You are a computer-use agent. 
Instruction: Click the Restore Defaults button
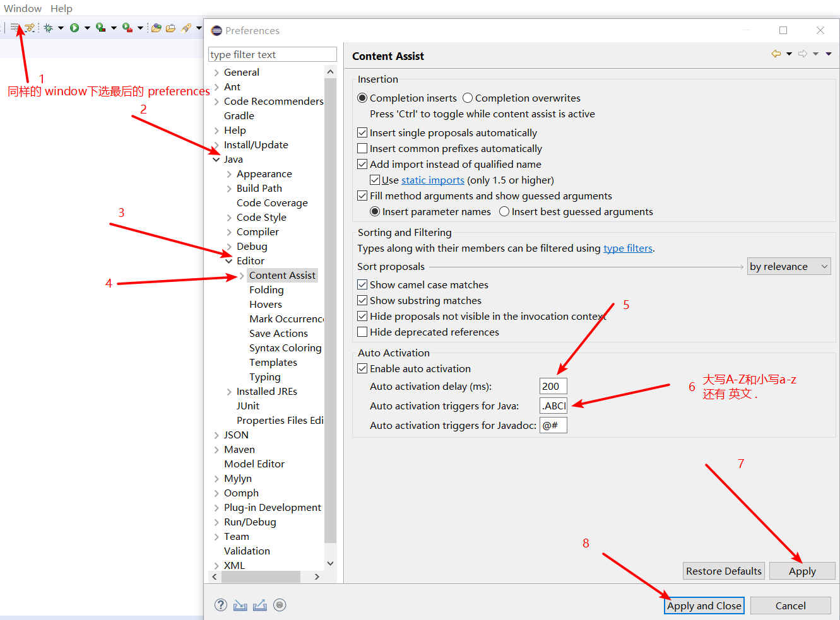pos(723,571)
